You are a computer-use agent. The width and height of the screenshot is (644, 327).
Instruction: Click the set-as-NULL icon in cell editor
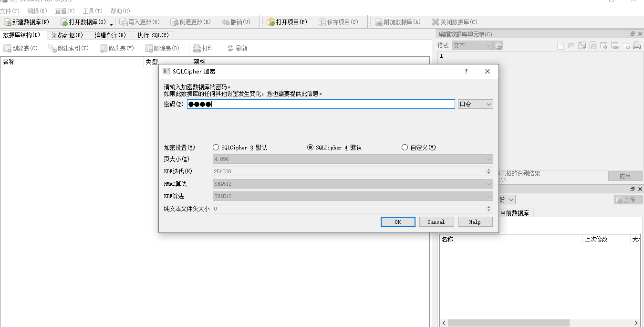(x=626, y=46)
